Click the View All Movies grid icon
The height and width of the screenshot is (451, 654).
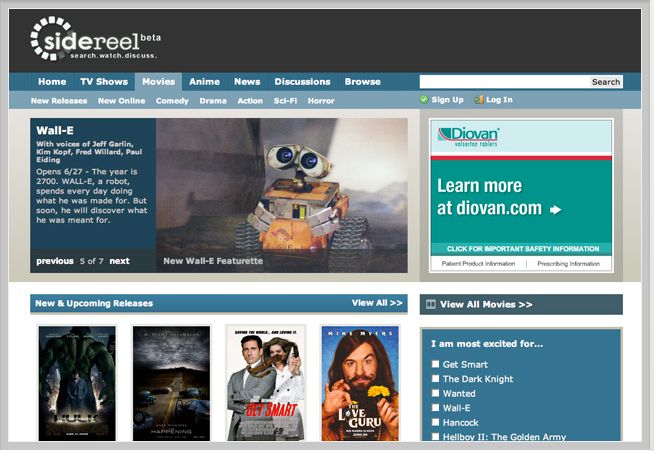431,304
